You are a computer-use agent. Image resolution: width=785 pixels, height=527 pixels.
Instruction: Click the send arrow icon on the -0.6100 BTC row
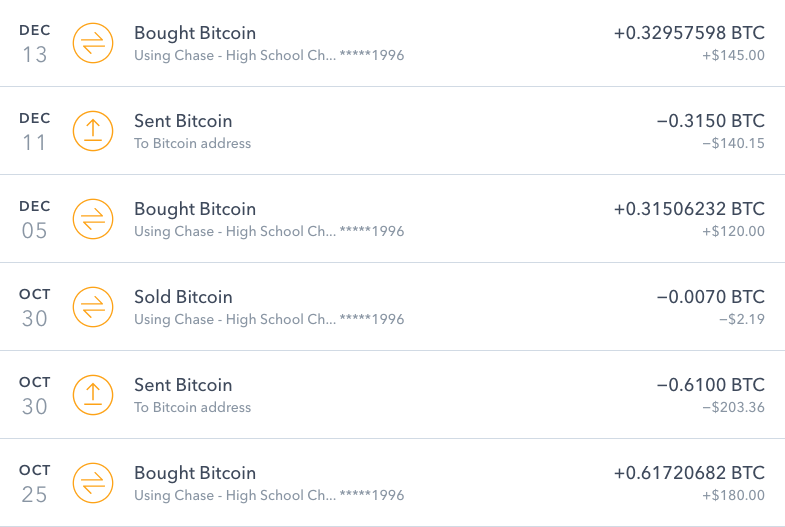pos(93,395)
